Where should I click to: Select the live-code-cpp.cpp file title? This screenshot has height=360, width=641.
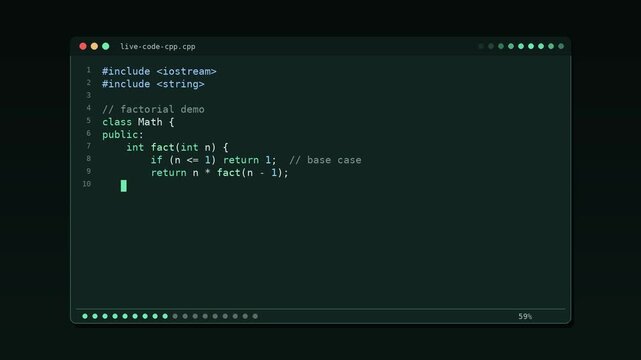pyautogui.click(x=158, y=47)
